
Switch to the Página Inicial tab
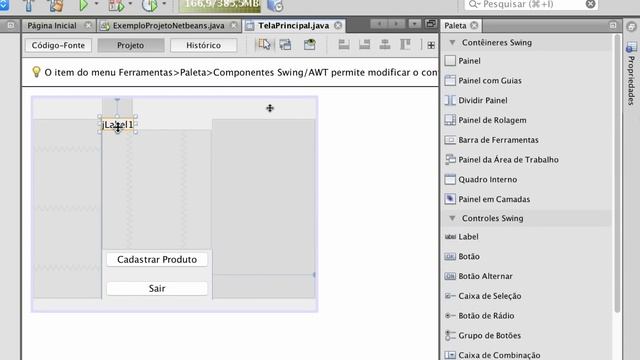52,26
